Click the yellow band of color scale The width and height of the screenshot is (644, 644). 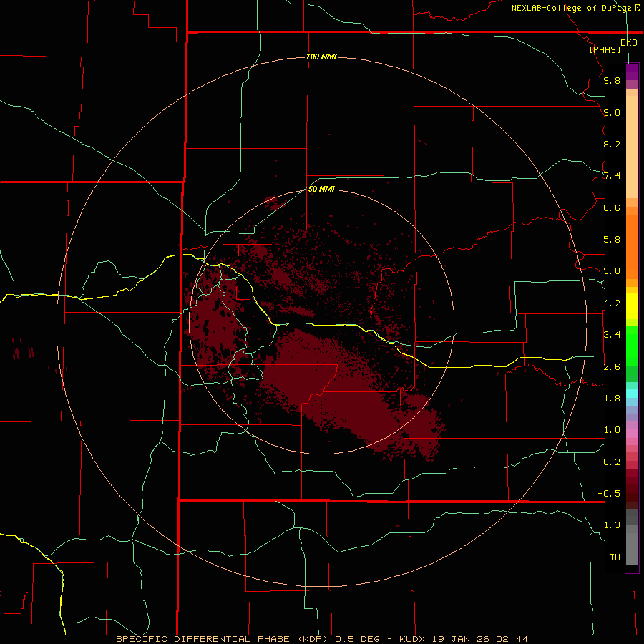click(632, 306)
